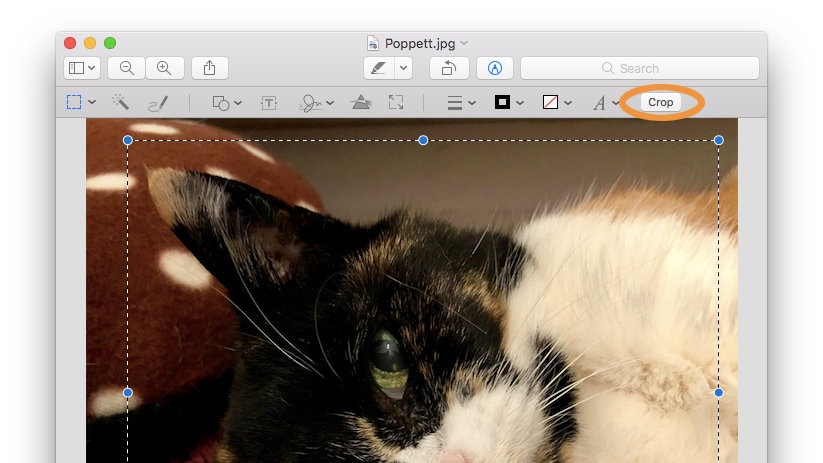Click the left-middle selection handle
Screen dimensions: 823x463
128,393
